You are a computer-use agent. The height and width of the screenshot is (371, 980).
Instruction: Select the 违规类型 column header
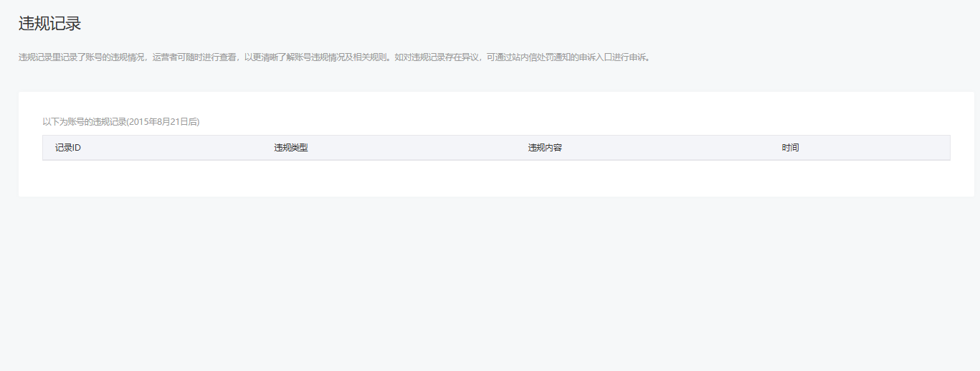tap(291, 148)
